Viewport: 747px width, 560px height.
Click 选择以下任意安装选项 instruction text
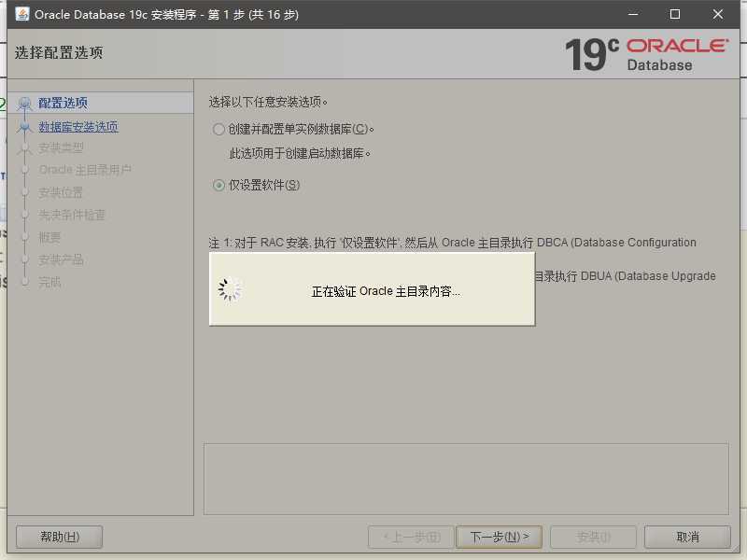pyautogui.click(x=268, y=102)
